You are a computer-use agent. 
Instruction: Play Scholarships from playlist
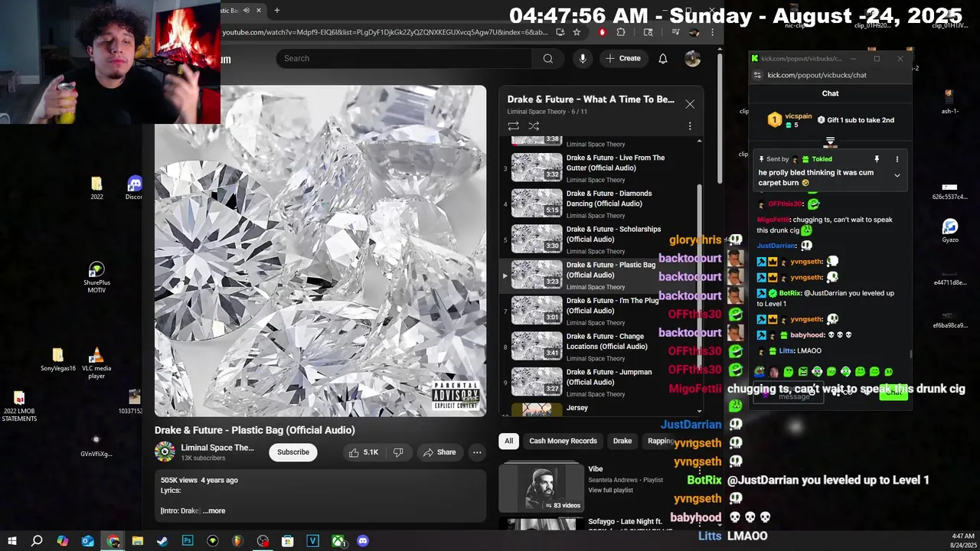point(601,239)
